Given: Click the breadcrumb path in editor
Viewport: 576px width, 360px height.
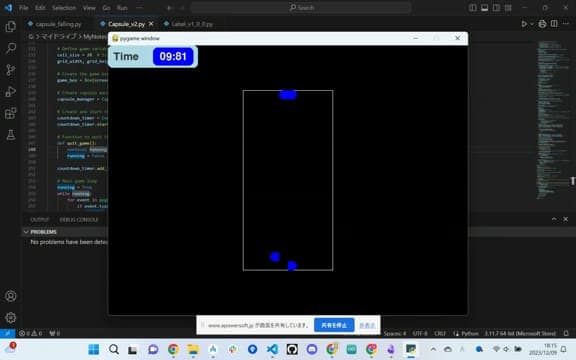Looking at the screenshot, I should coord(68,36).
